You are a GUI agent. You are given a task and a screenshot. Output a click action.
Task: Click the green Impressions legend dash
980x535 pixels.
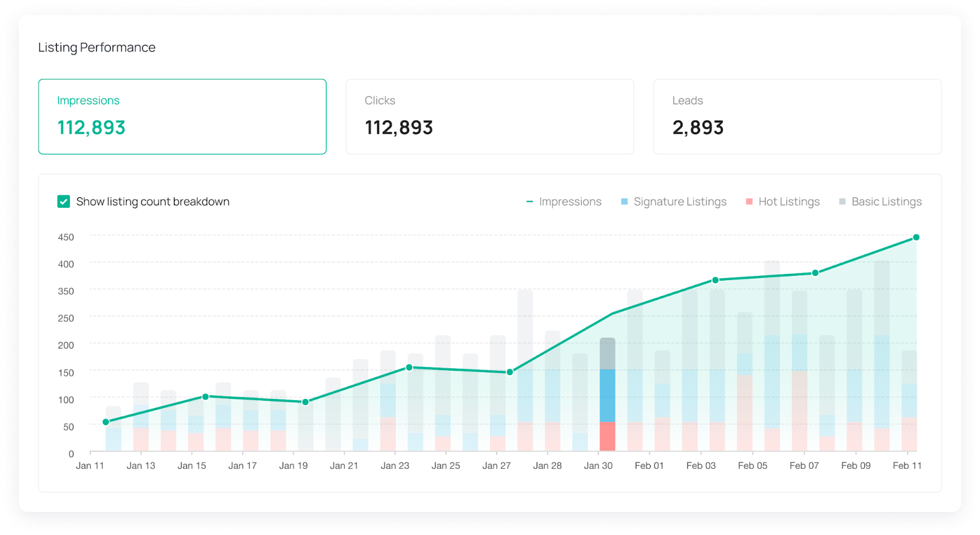coord(530,202)
